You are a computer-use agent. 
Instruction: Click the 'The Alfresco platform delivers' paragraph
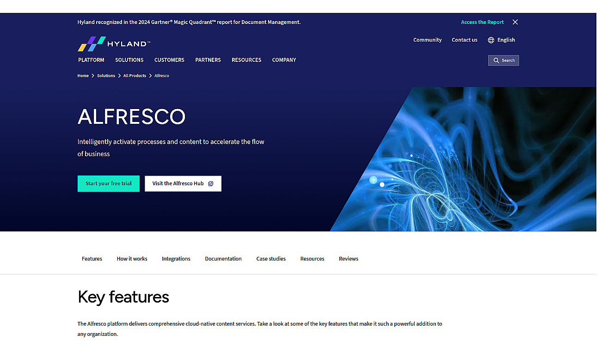[x=260, y=329]
